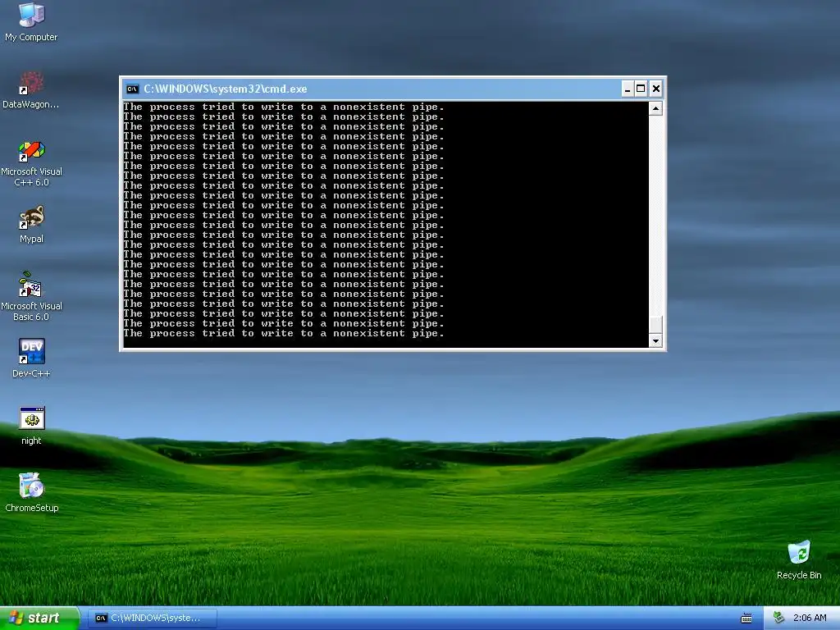Click the cmd scrollbar down arrow
This screenshot has height=630, width=840.
(655, 340)
